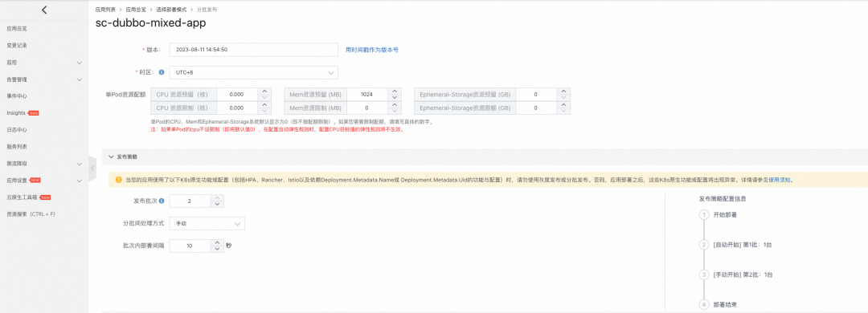Click the Mem资源预留 1024 field
Image resolution: width=868 pixels, height=313 pixels.
(x=366, y=95)
